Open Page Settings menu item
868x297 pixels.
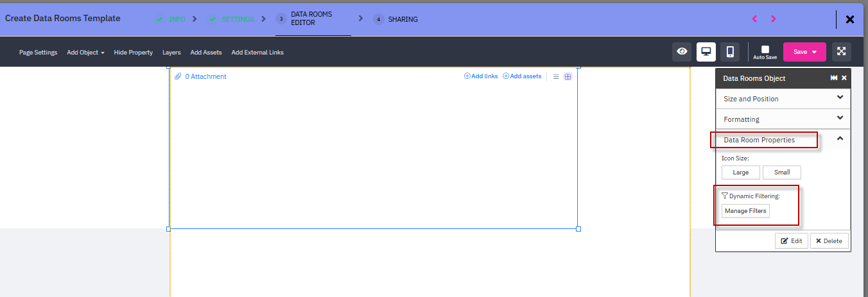38,53
